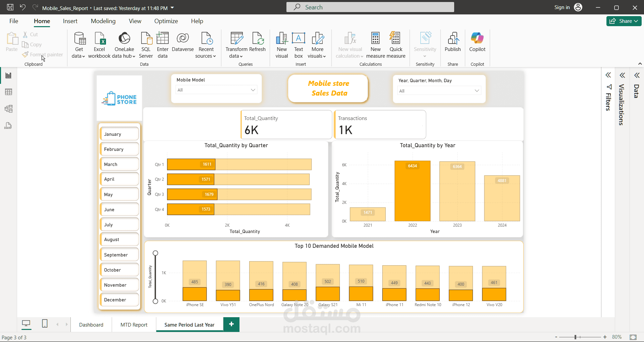Create a Quick measure
Viewport: 644px width, 342px height.
[396, 45]
